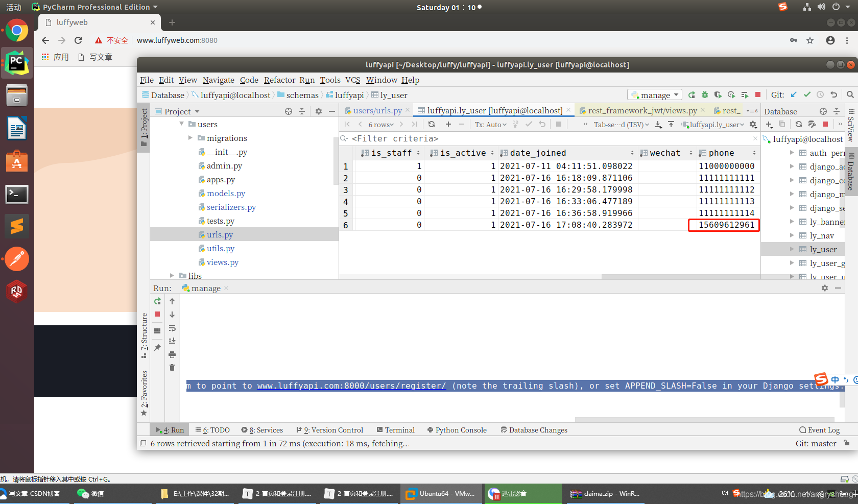The width and height of the screenshot is (858, 504).
Task: Show Git history clock icon
Action: pos(820,95)
